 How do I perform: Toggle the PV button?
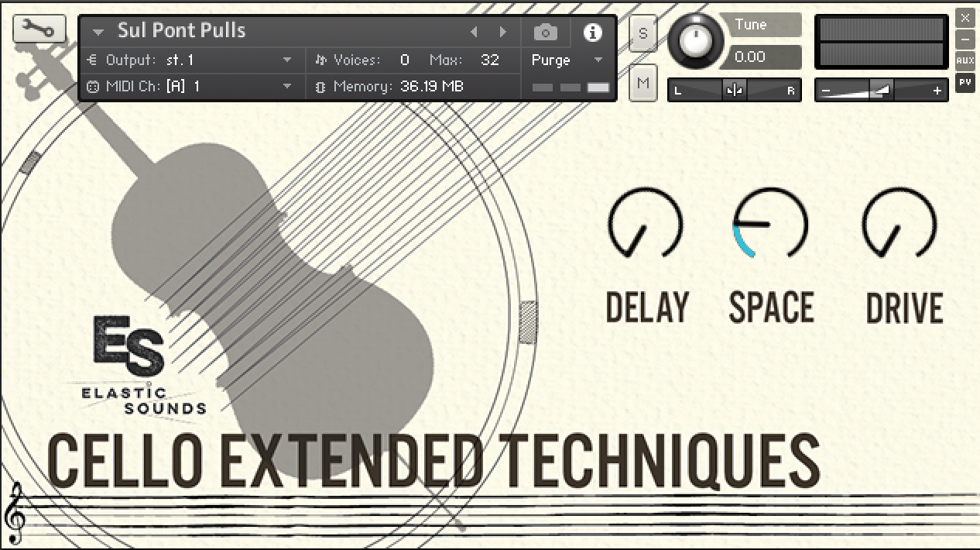coord(965,81)
